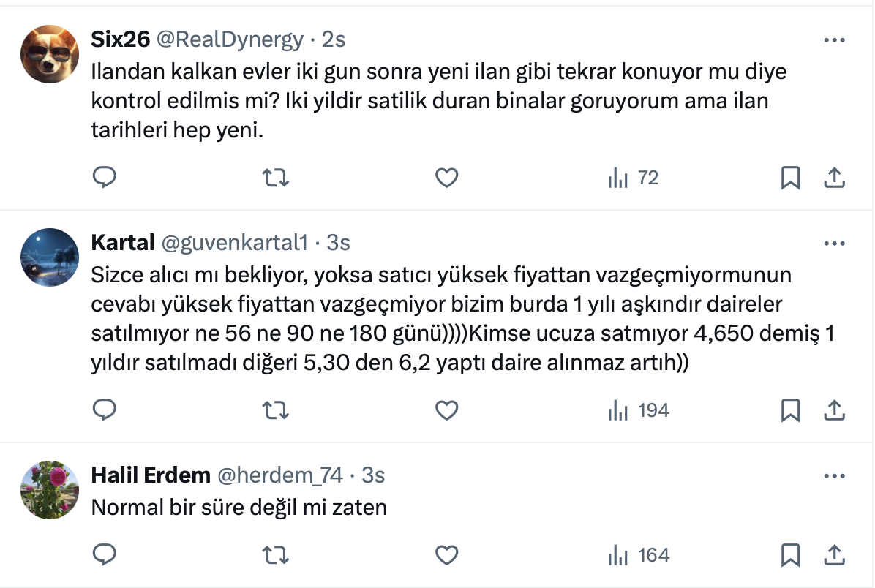Viewport: 875px width, 588px height.
Task: Open Halil Erdem display name
Action: pos(150,475)
